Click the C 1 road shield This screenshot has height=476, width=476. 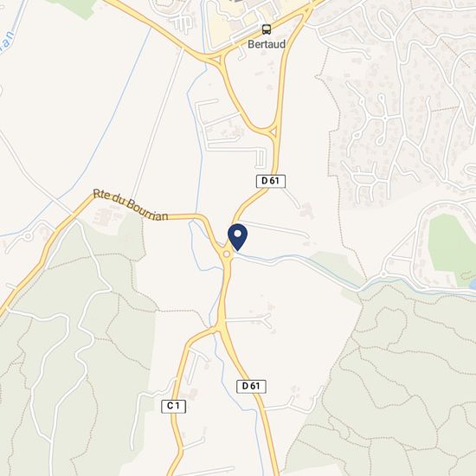click(x=173, y=406)
